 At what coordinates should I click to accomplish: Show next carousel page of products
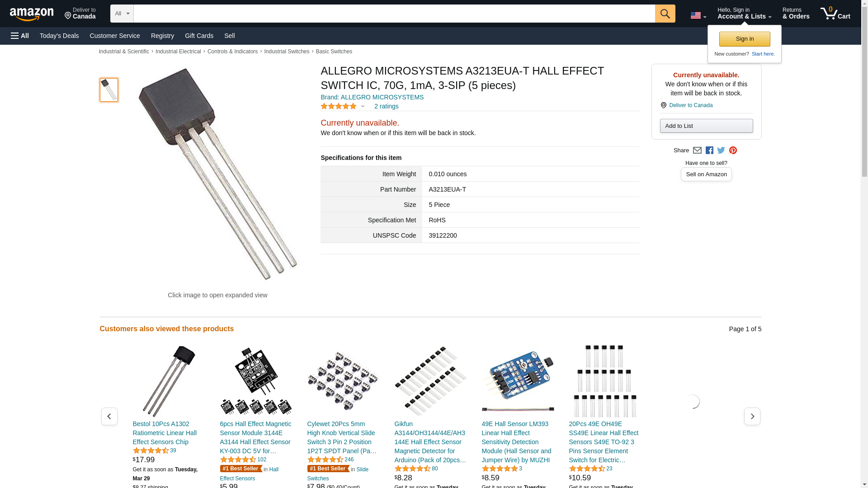752,416
